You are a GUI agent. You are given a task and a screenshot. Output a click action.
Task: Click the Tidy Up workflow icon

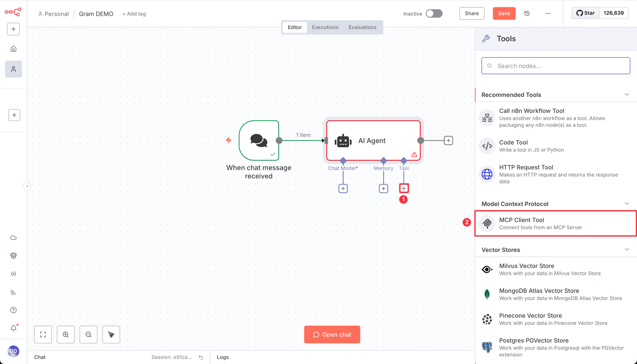pos(111,334)
